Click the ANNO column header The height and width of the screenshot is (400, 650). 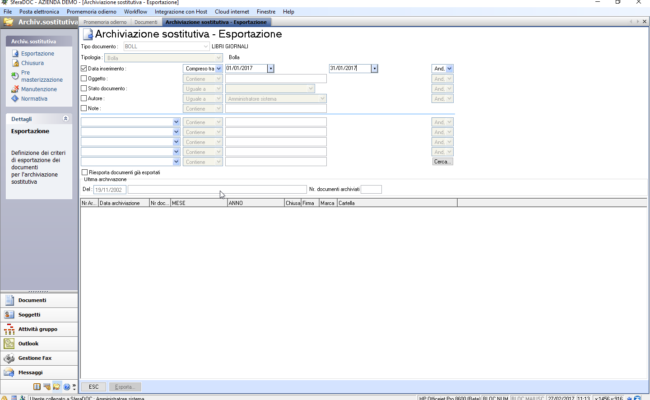pyautogui.click(x=256, y=203)
